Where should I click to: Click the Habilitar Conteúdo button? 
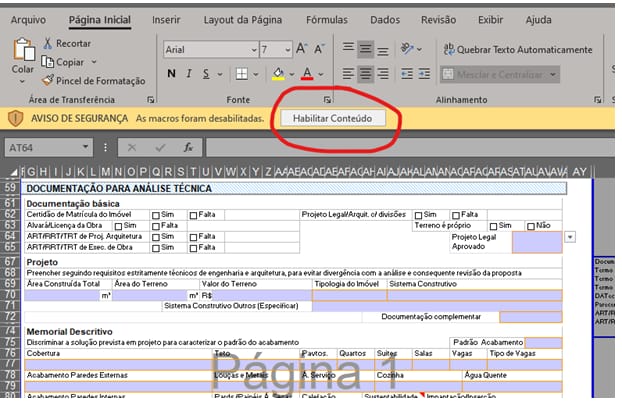click(329, 118)
